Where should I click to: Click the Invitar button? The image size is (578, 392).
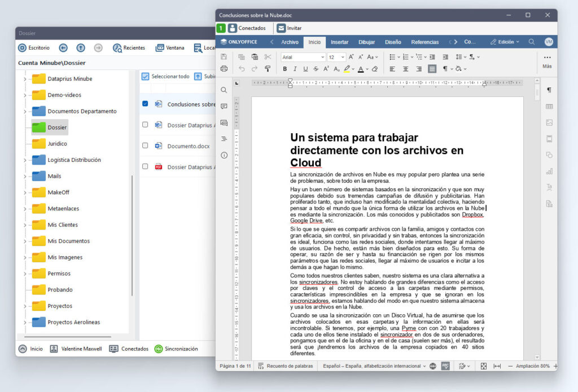pos(289,28)
